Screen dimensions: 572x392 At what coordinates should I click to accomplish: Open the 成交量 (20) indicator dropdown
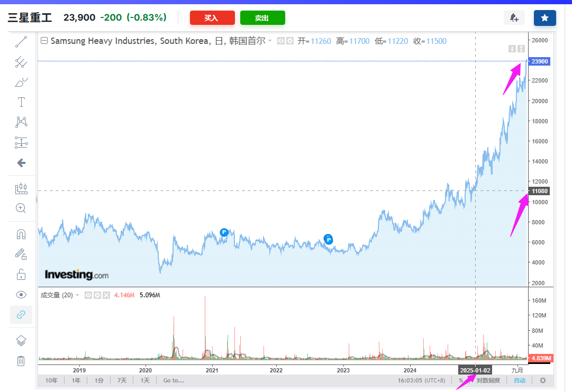pos(77,295)
